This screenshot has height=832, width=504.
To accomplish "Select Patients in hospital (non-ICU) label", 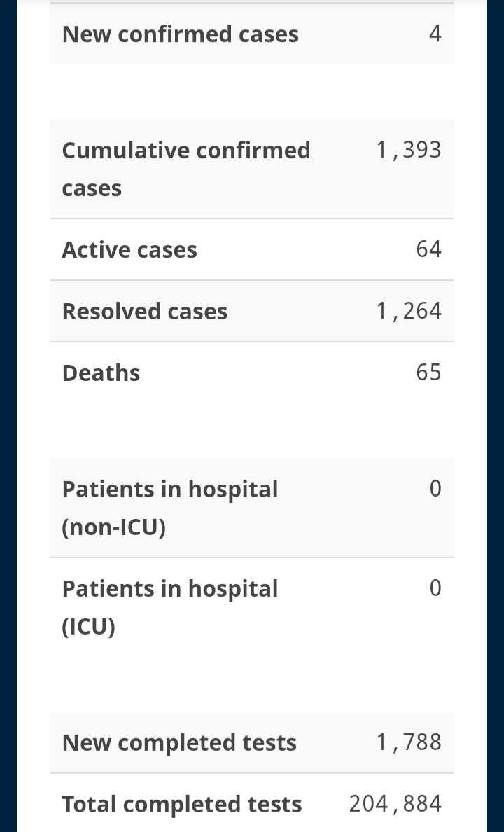I will click(x=170, y=508).
